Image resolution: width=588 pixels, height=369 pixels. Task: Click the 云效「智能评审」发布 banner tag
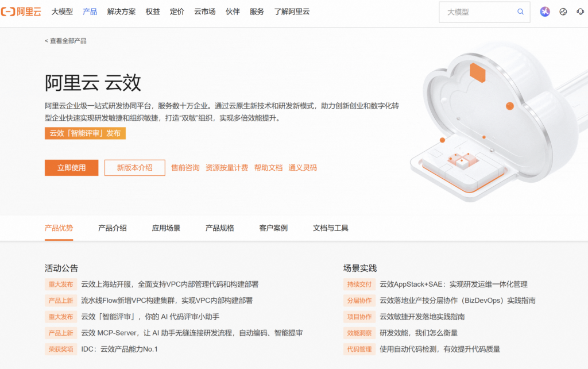85,133
